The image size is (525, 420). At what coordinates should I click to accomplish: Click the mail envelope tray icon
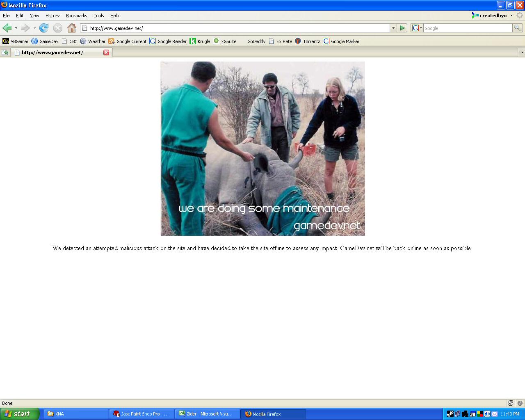click(x=494, y=414)
